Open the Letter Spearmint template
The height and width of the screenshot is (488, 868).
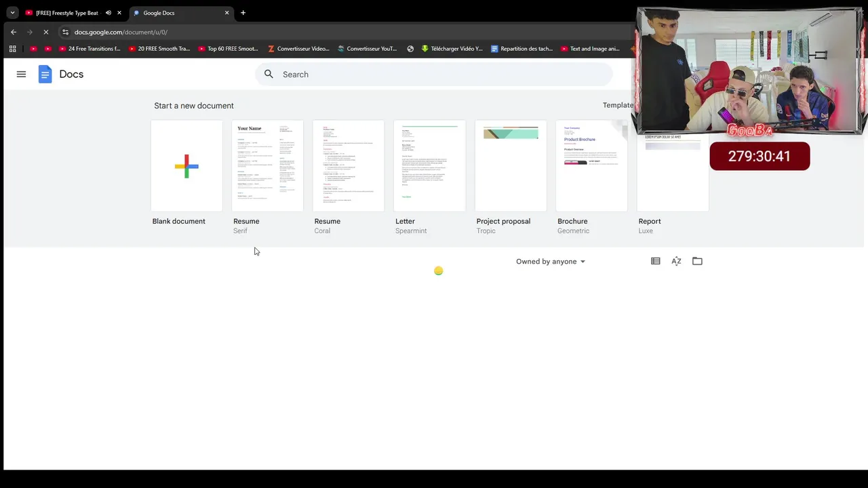coord(429,166)
